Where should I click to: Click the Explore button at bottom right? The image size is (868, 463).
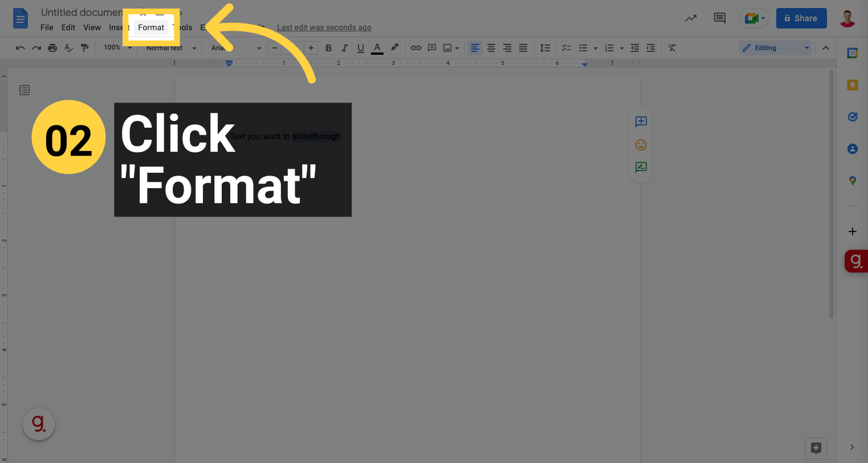point(816,448)
